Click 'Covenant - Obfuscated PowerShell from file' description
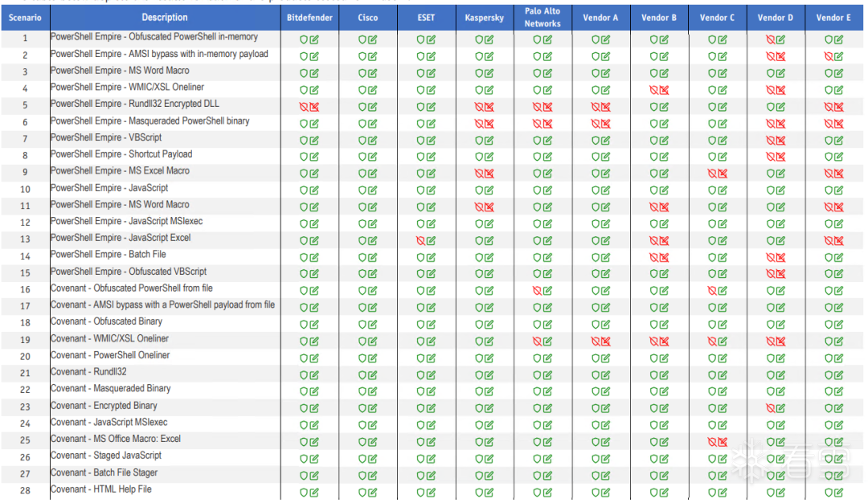 tap(132, 288)
